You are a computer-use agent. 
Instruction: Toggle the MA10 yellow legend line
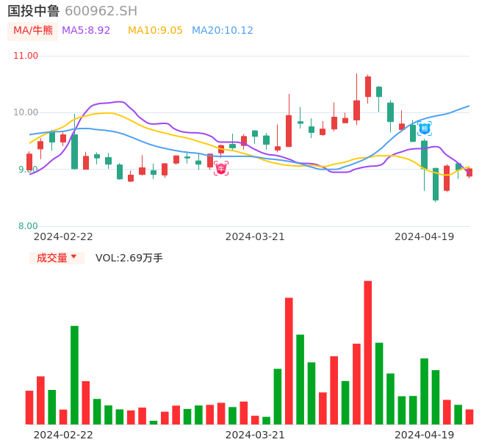pyautogui.click(x=155, y=31)
